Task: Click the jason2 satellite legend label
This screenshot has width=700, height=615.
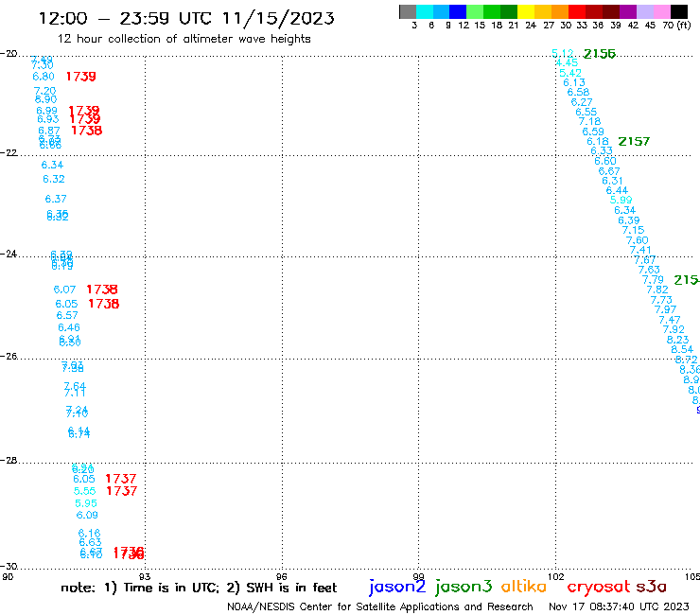Action: (x=397, y=587)
